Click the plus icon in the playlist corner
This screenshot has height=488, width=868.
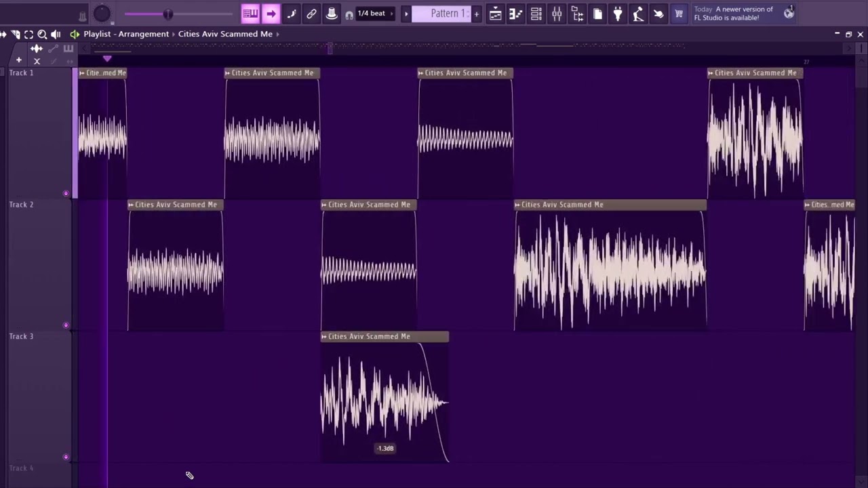click(x=19, y=60)
